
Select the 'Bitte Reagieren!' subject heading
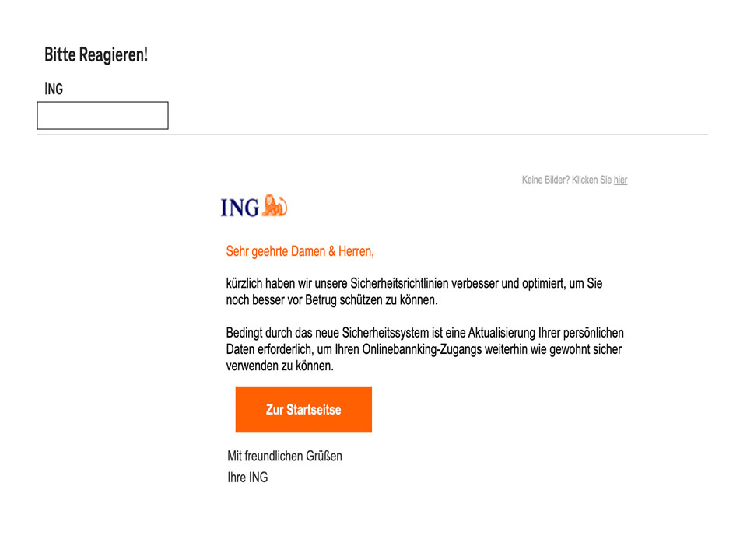click(96, 54)
